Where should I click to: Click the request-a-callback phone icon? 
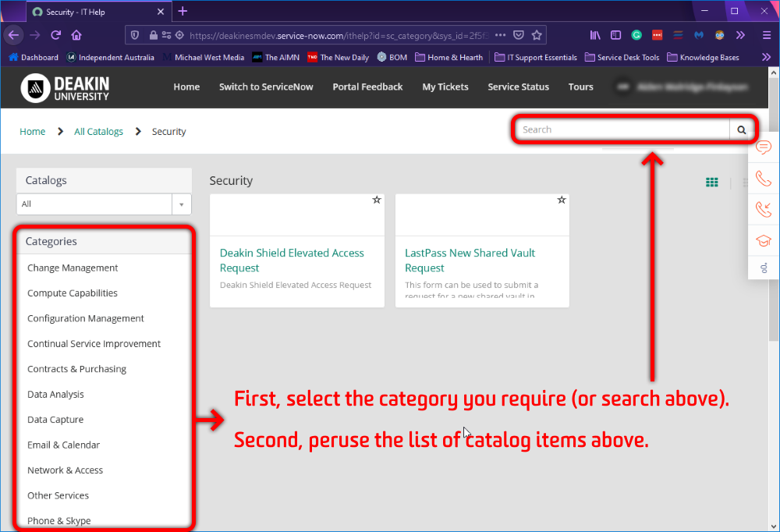click(763, 209)
